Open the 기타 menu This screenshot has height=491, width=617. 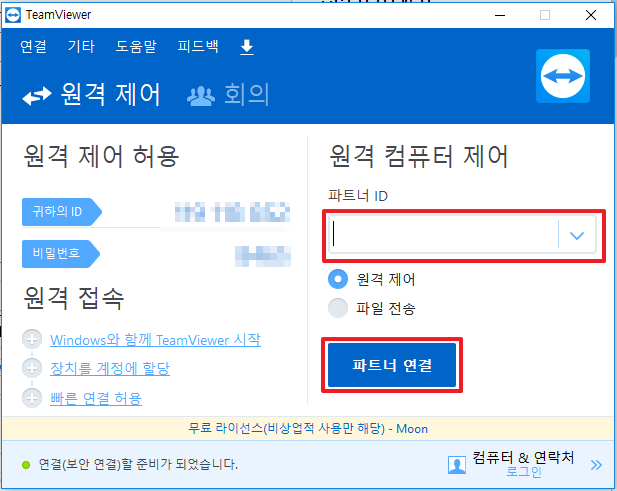click(81, 46)
